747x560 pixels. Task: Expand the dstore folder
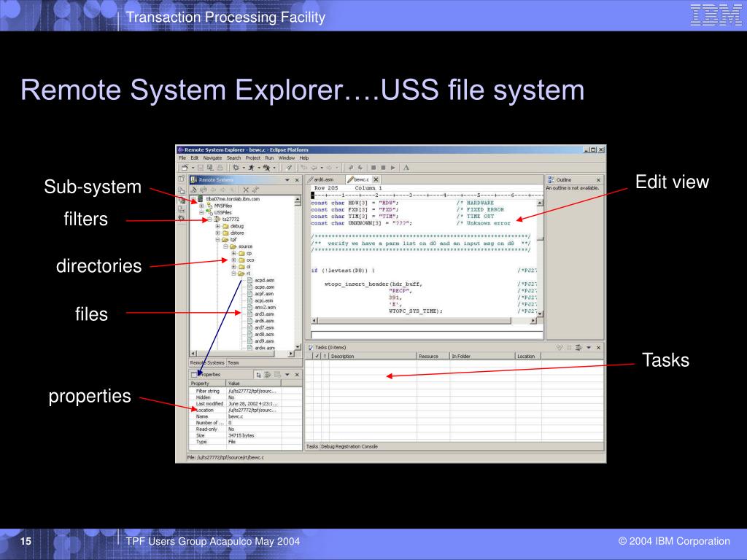(217, 233)
